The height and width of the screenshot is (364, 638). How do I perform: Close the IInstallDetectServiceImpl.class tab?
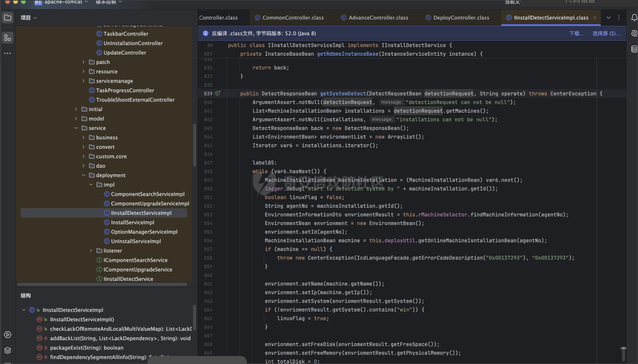tap(595, 18)
